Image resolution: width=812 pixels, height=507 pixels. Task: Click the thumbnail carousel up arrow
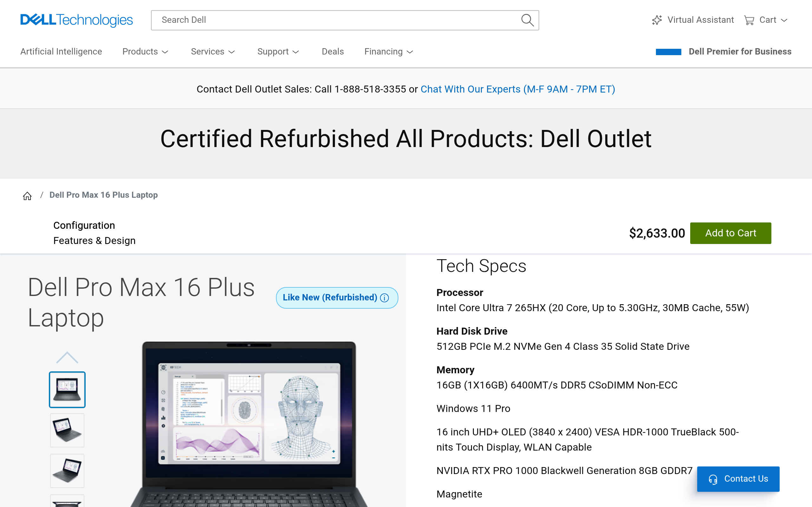pyautogui.click(x=67, y=357)
